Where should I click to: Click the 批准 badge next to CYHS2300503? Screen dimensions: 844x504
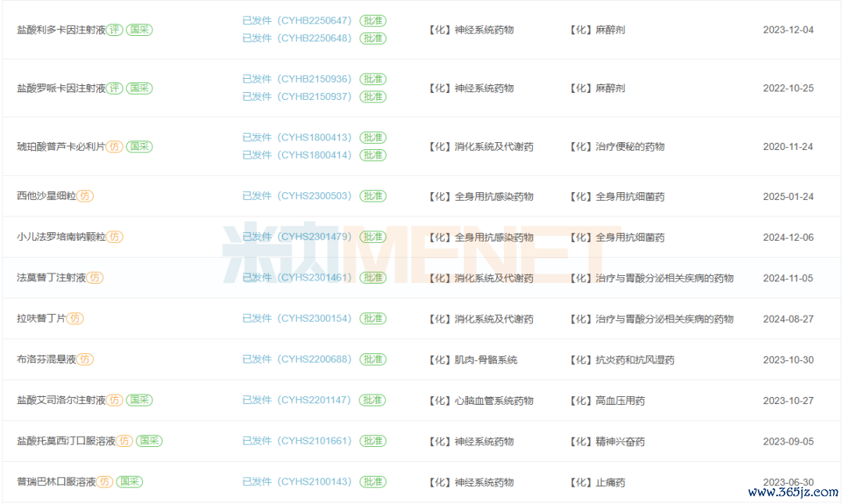(x=373, y=196)
